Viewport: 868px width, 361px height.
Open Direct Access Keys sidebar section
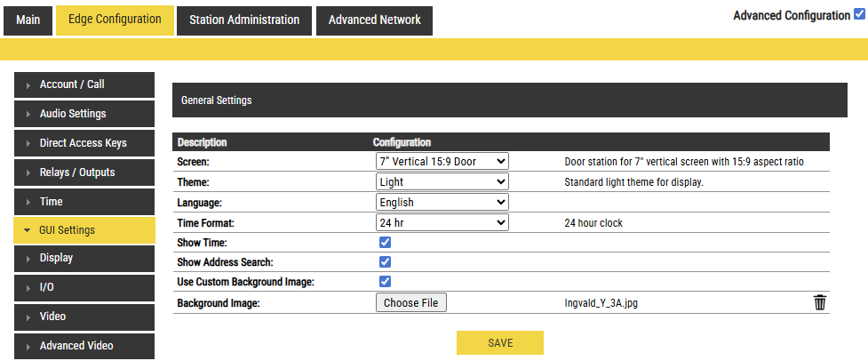click(x=84, y=143)
